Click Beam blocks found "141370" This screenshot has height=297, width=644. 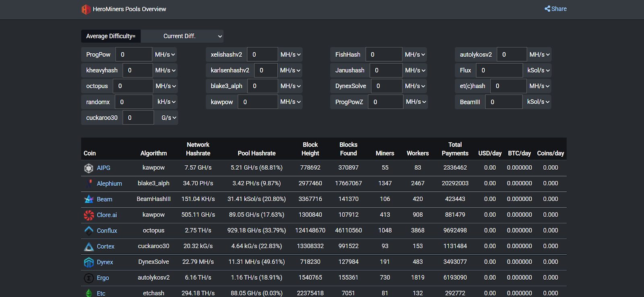pos(348,199)
